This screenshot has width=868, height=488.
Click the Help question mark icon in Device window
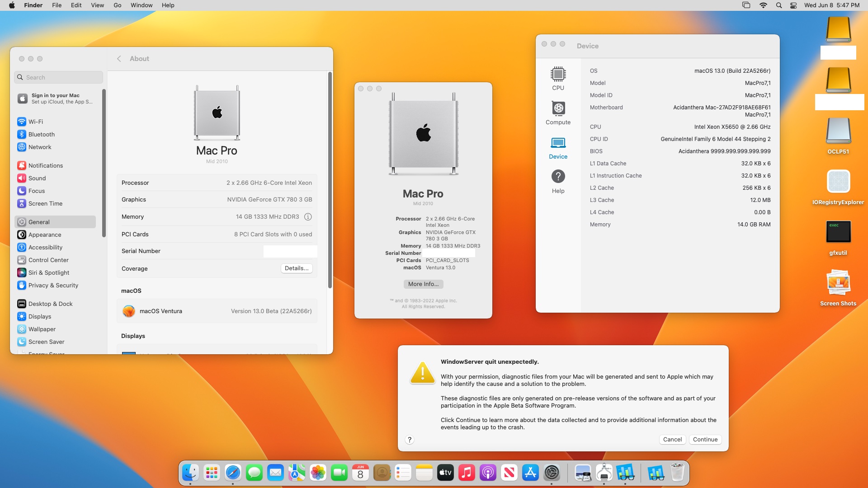click(x=558, y=177)
